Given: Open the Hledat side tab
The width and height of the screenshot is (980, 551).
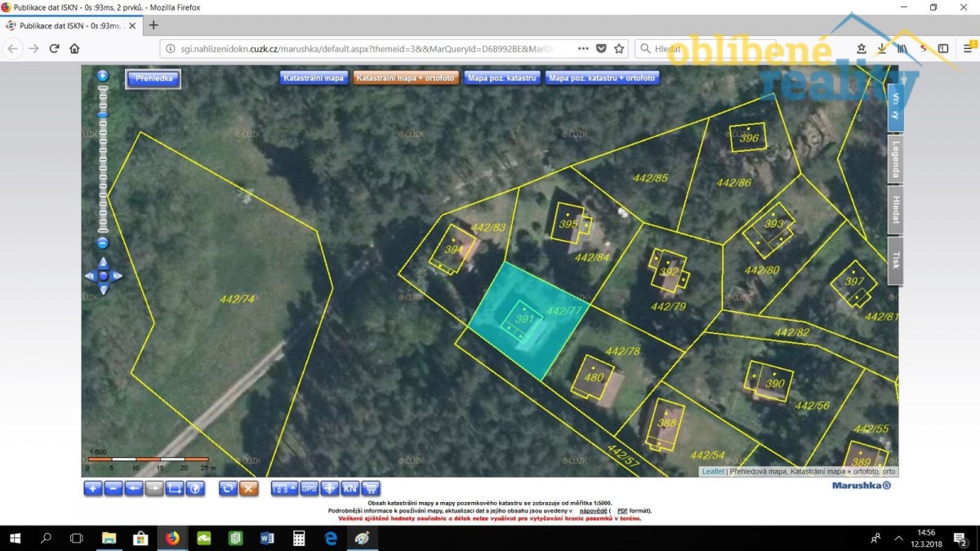Looking at the screenshot, I should [896, 210].
